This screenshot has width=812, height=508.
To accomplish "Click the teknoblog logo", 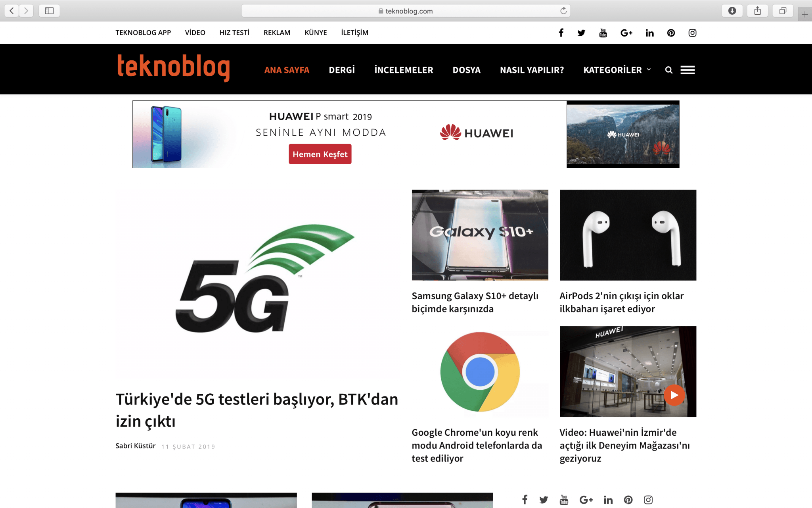I will point(173,67).
